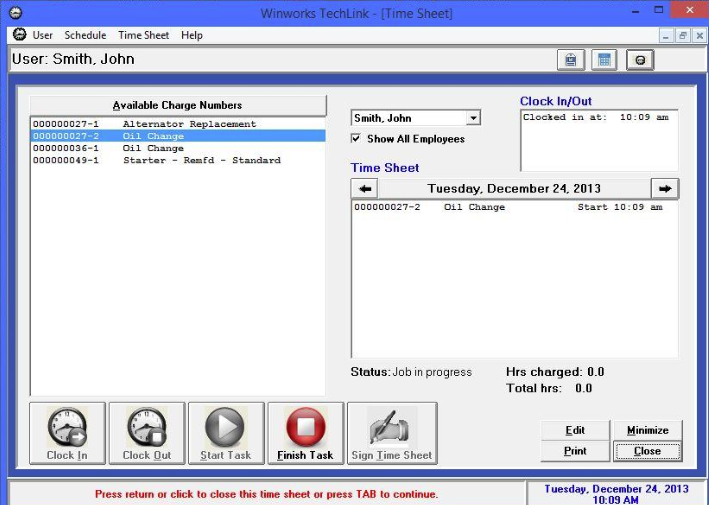
Task: Click the Job in progress status text
Action: (432, 372)
